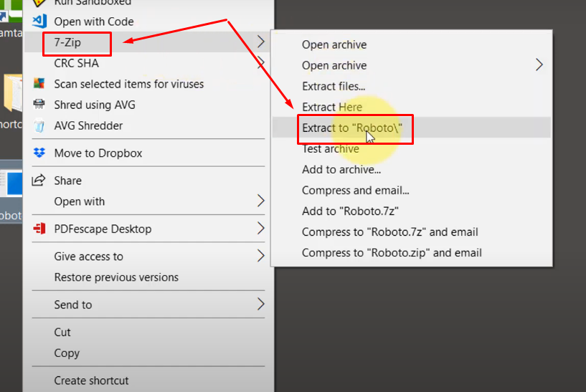Expand the CRC SHA submenu arrow
This screenshot has width=586, height=392.
pyautogui.click(x=261, y=62)
